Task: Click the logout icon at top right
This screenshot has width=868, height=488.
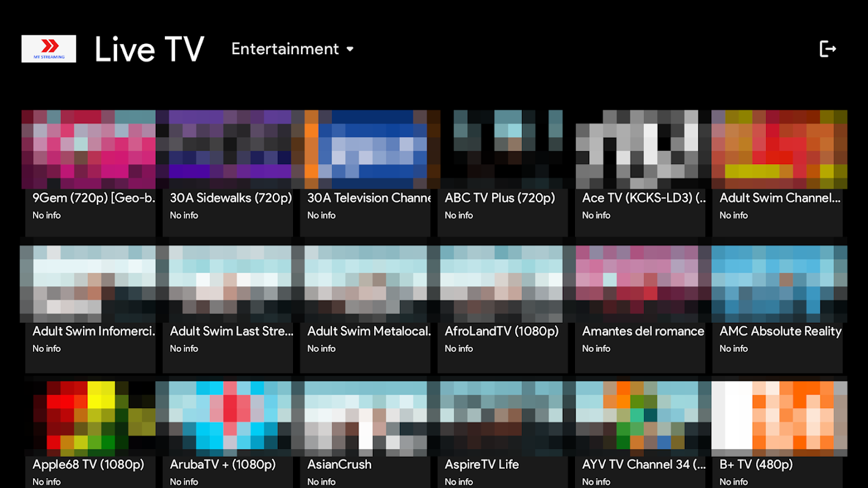Action: click(828, 49)
